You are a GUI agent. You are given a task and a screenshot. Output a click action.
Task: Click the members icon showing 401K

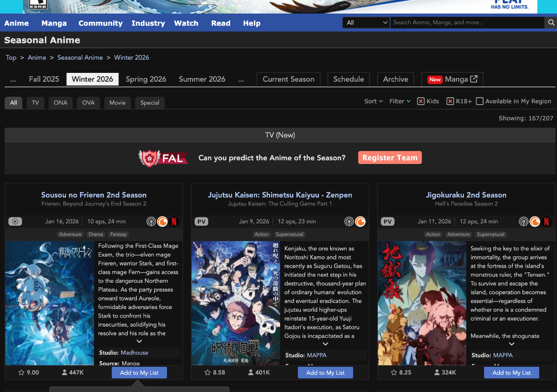click(x=250, y=372)
